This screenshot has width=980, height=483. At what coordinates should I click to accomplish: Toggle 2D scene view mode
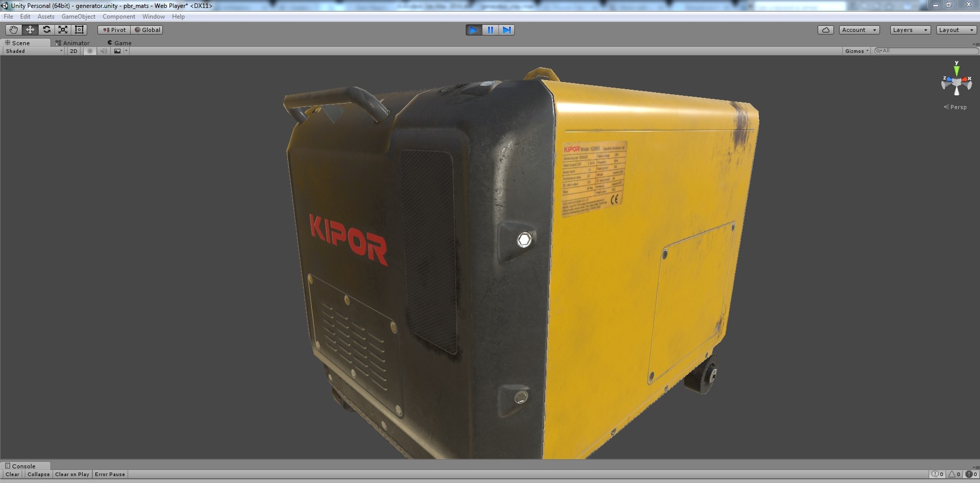[x=73, y=51]
